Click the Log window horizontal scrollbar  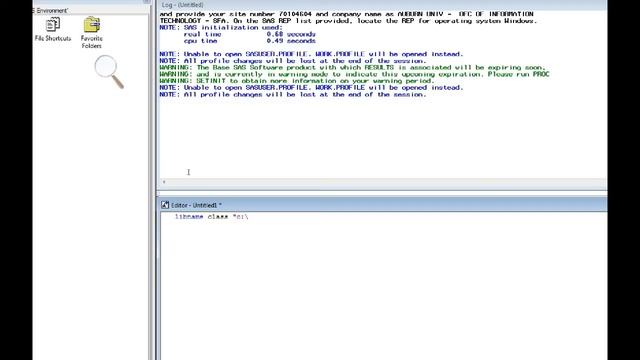tap(383, 182)
